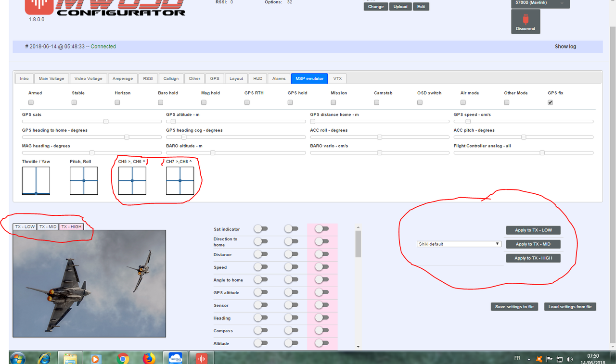Image resolution: width=616 pixels, height=364 pixels.
Task: Uncheck the GPS fix checkbox
Action: (550, 102)
